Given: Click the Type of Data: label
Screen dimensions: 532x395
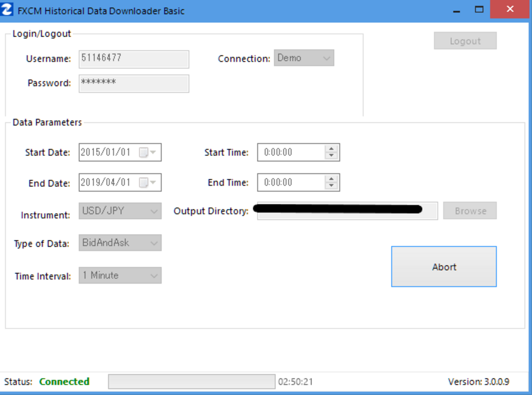Looking at the screenshot, I should (x=41, y=244).
